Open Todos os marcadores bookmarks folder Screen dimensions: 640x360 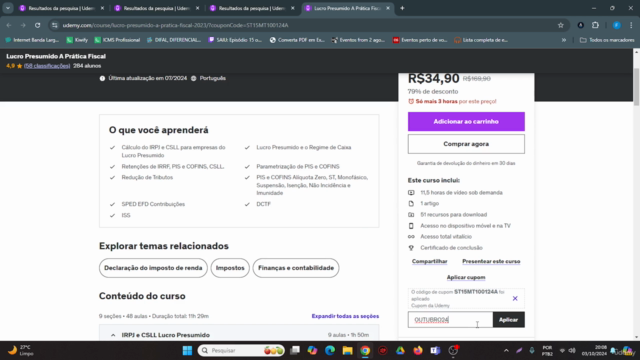tap(607, 40)
